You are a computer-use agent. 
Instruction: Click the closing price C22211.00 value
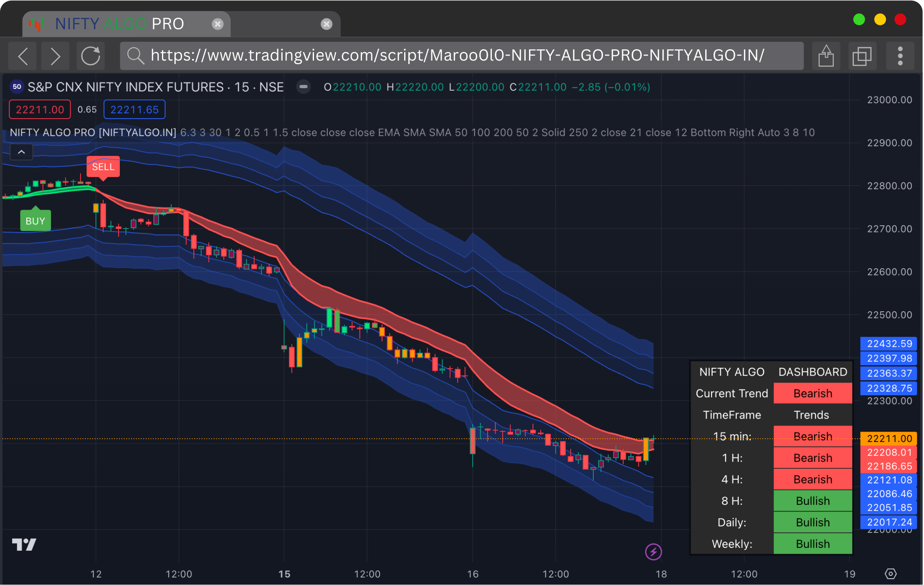tap(538, 87)
